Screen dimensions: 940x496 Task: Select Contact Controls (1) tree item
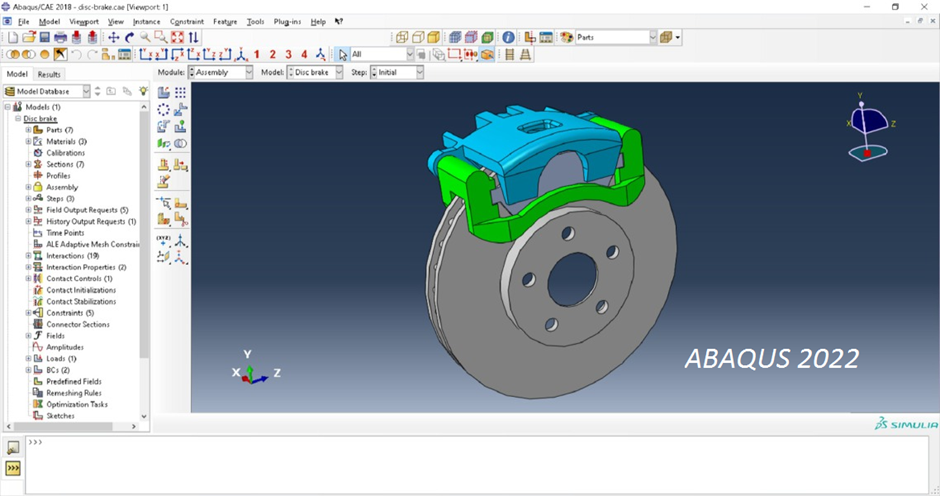pos(79,279)
